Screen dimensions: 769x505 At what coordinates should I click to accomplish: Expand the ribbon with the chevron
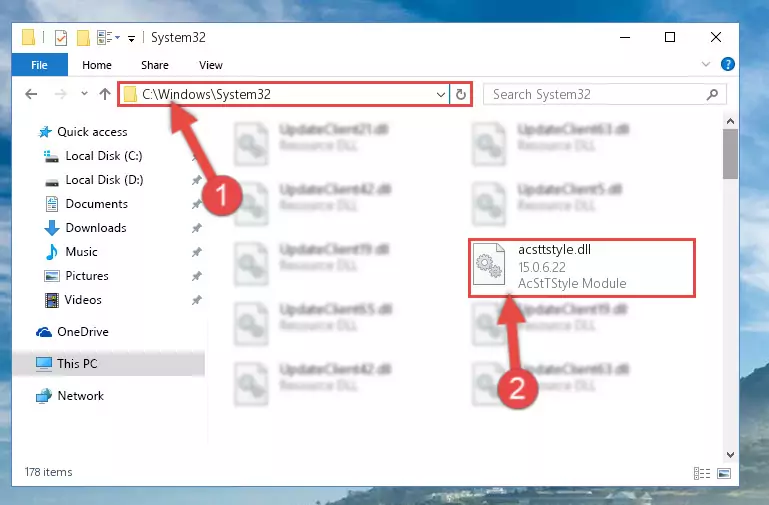706,64
